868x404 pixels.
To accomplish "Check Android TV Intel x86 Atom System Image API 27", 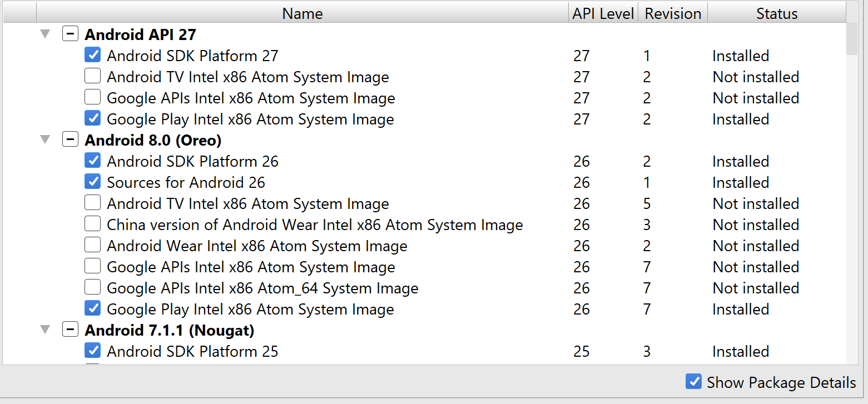I will [92, 76].
